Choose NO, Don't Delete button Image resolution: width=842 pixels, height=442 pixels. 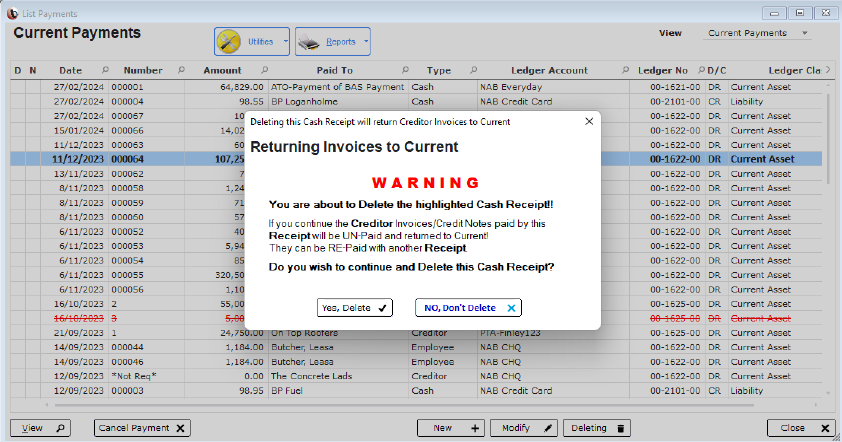coord(468,308)
